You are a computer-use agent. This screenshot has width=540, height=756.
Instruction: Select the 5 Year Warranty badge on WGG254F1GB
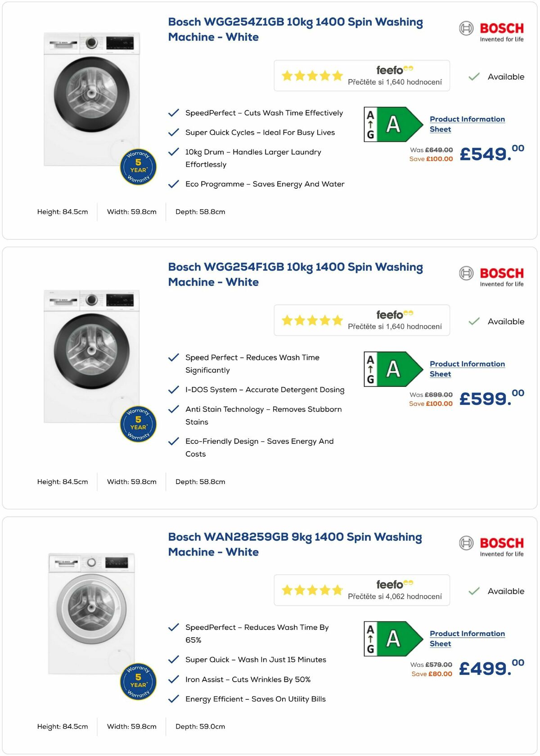coord(138,424)
